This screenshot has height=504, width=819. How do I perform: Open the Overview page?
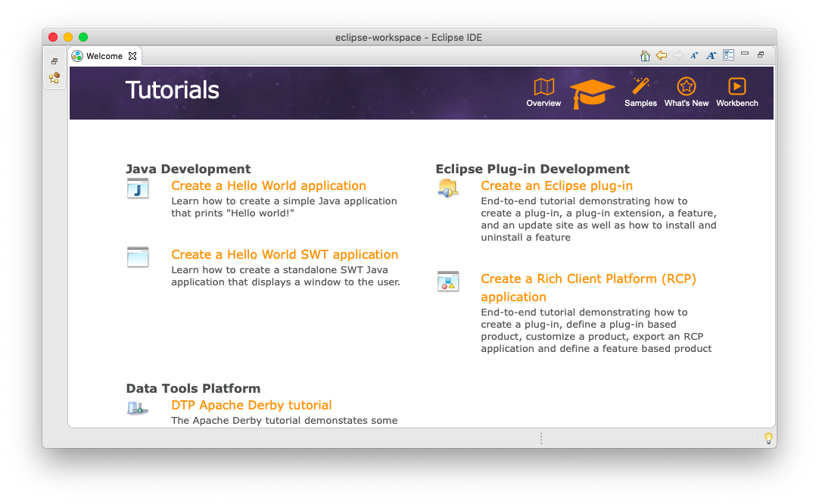click(543, 92)
